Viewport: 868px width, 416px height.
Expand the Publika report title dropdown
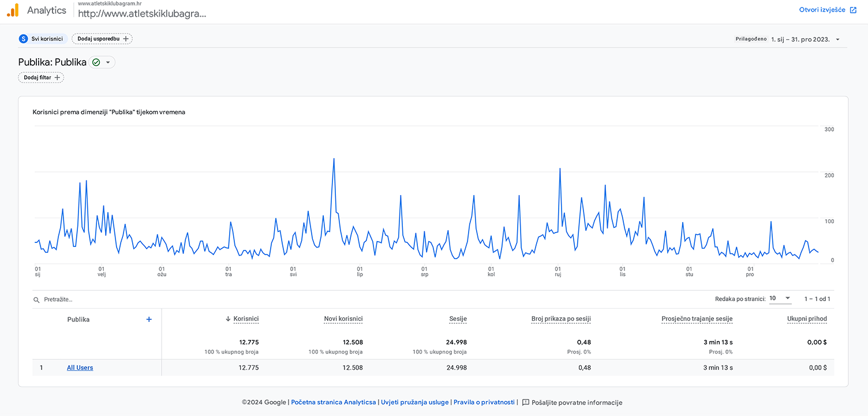coord(108,62)
